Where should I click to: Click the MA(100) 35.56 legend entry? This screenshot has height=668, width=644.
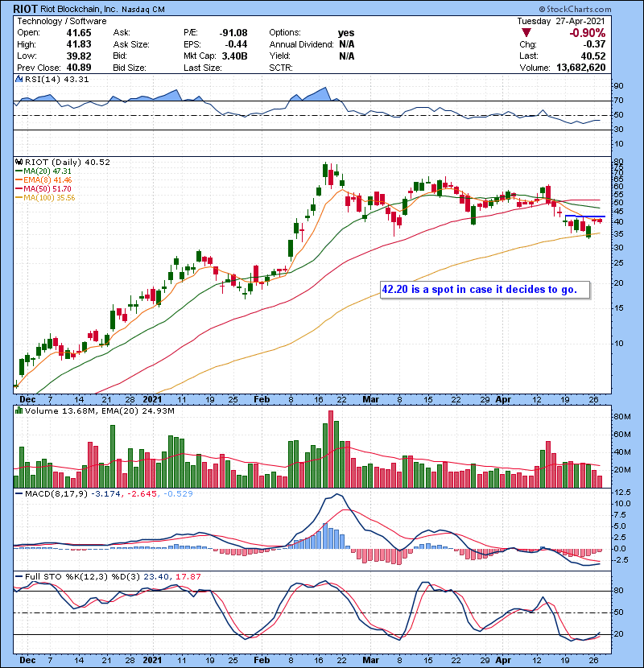coord(45,198)
